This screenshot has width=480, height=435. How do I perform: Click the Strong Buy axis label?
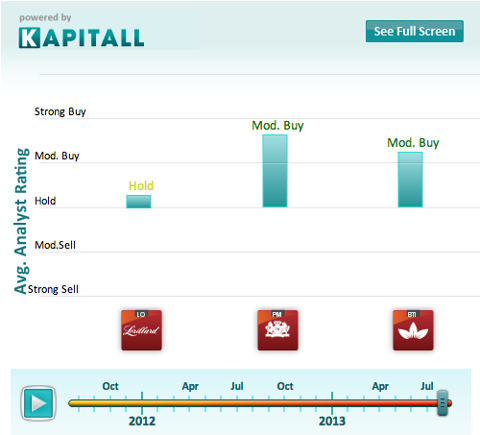coord(60,111)
